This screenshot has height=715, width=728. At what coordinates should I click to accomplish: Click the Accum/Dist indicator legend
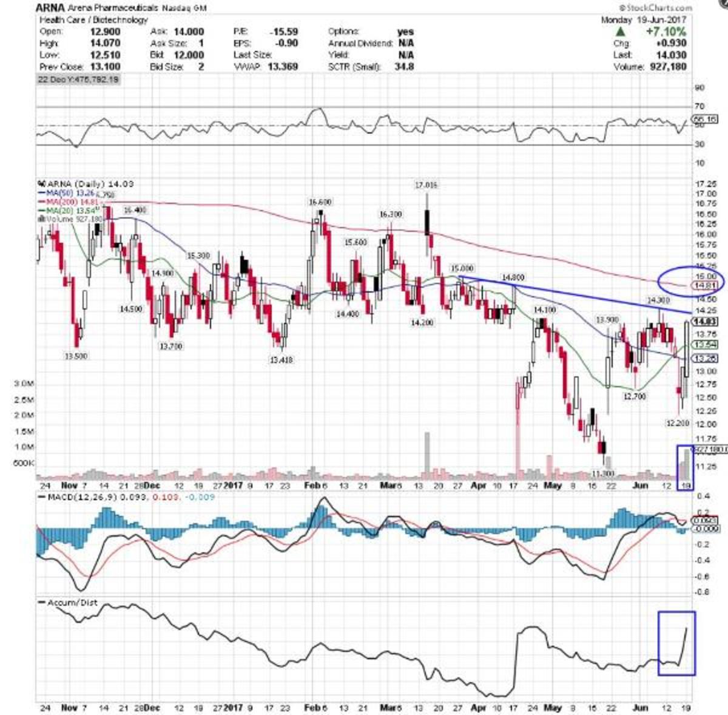coord(68,603)
